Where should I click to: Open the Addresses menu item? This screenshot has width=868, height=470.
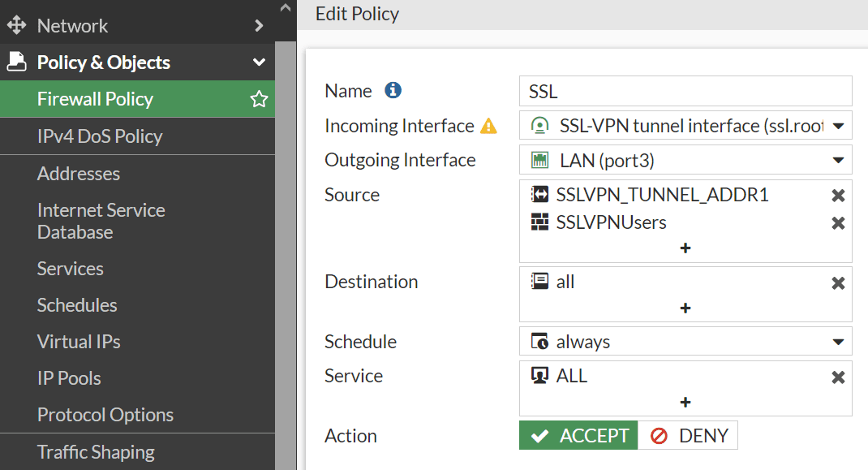pos(79,174)
